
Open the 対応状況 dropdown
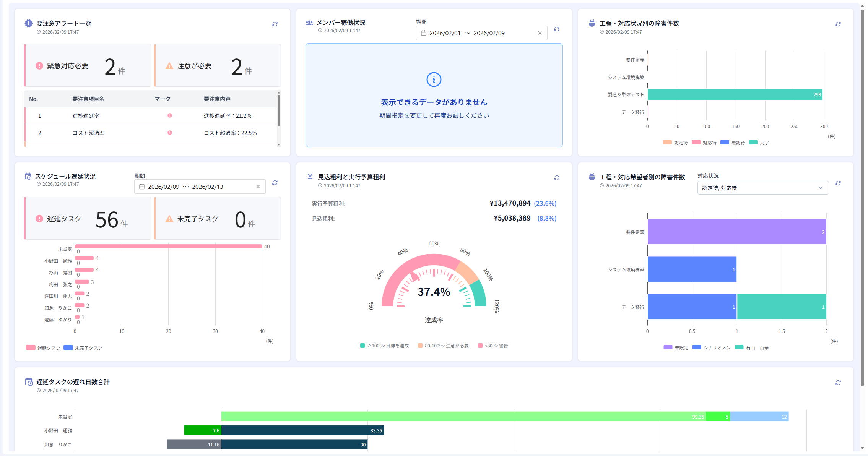click(762, 188)
